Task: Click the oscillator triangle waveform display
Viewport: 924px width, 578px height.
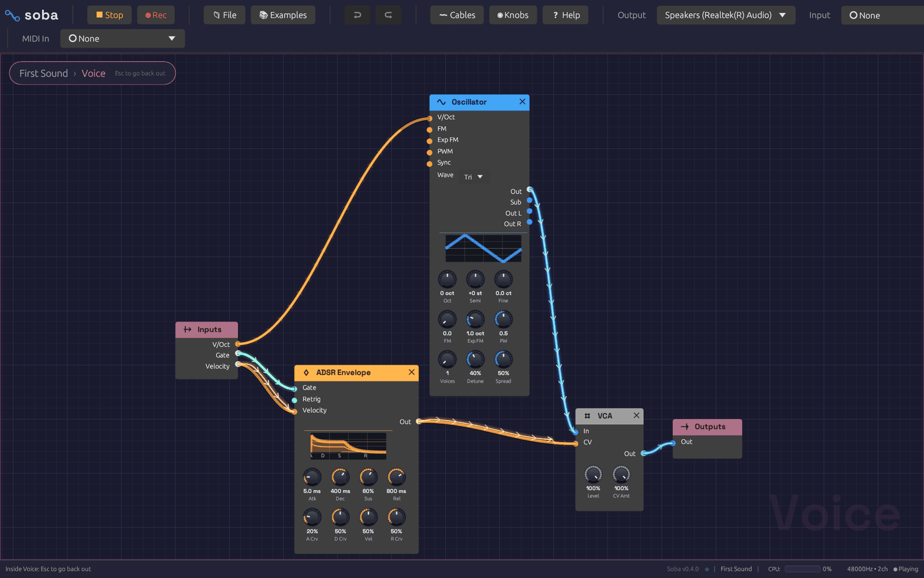Action: tap(483, 248)
